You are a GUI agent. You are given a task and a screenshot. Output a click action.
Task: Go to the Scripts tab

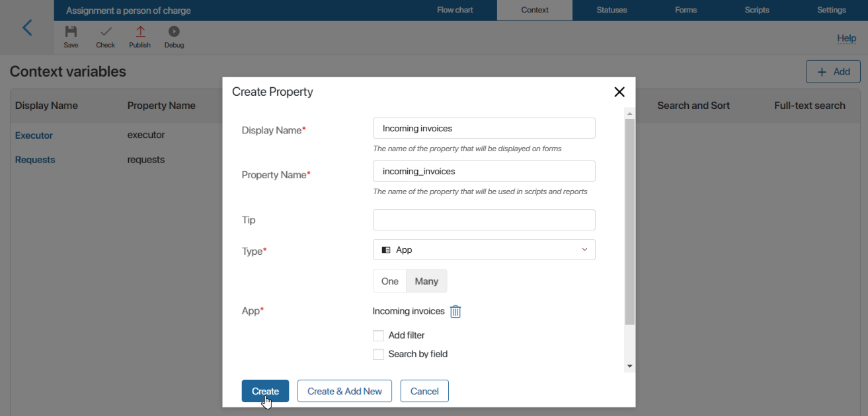[x=757, y=10]
